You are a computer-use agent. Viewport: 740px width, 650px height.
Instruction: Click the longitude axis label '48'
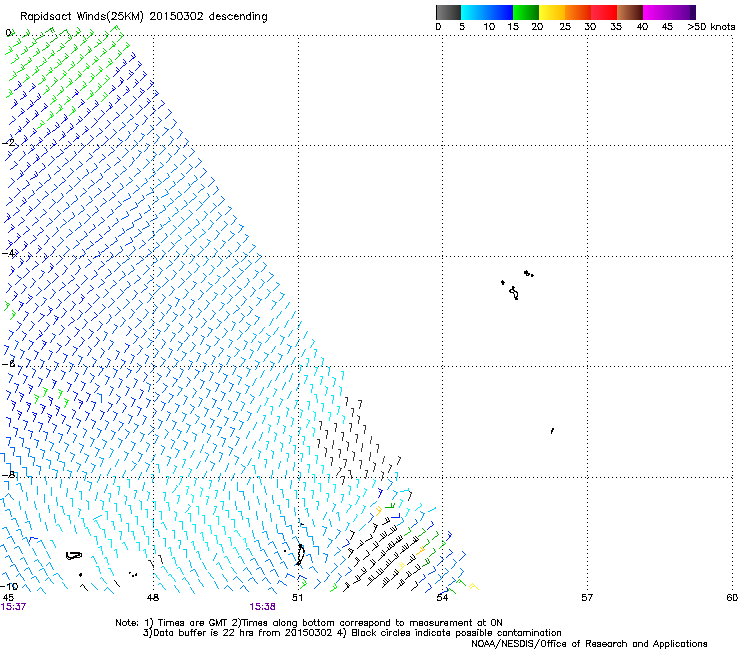click(153, 598)
